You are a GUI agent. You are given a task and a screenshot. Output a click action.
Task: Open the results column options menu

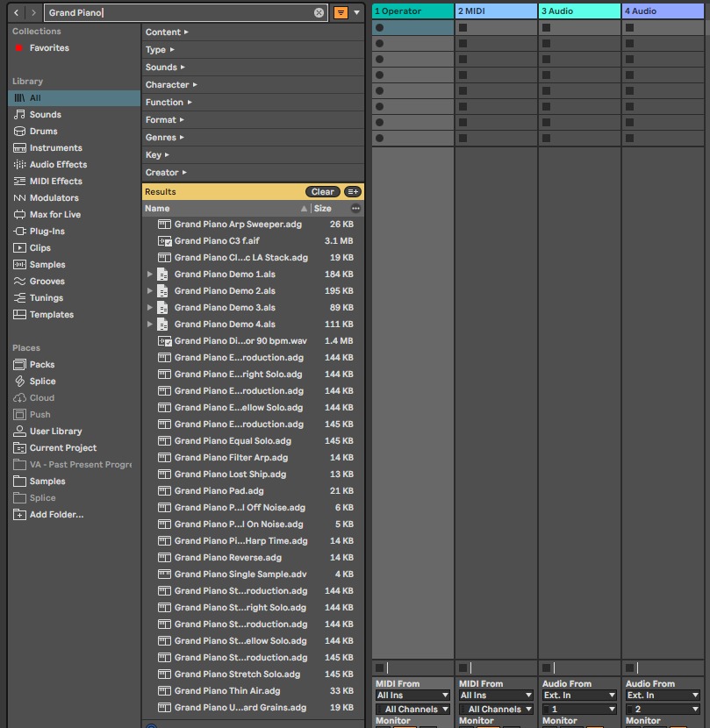click(355, 209)
